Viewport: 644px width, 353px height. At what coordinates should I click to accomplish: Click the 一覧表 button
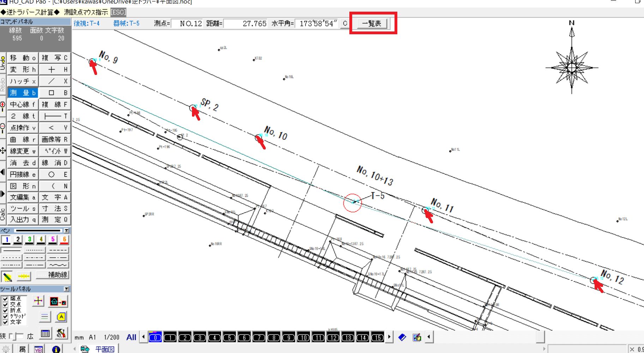(x=372, y=24)
